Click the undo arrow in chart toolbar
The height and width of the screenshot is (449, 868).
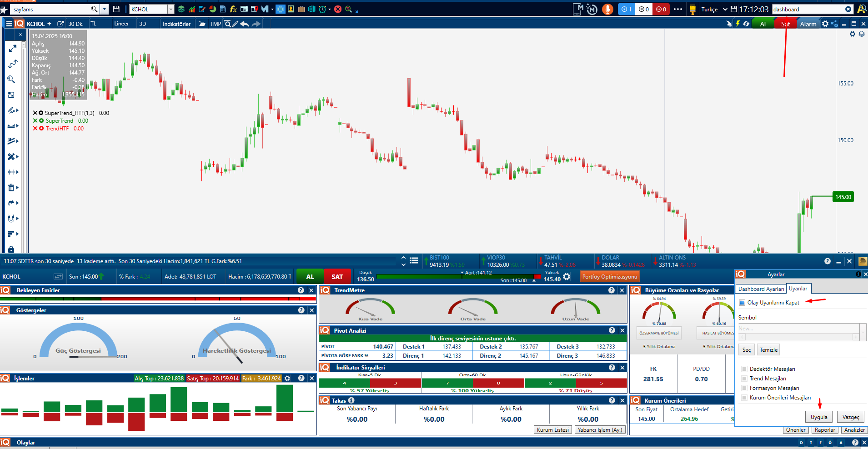point(245,24)
